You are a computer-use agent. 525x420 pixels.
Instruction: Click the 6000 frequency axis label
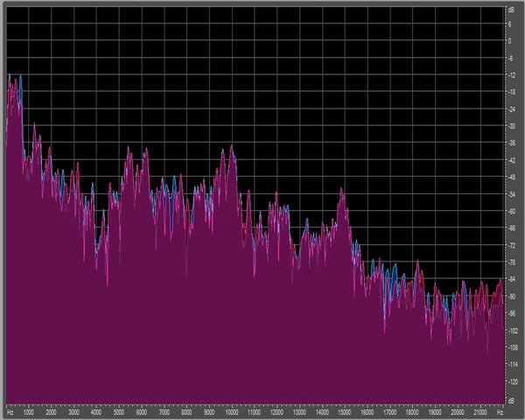click(x=142, y=412)
